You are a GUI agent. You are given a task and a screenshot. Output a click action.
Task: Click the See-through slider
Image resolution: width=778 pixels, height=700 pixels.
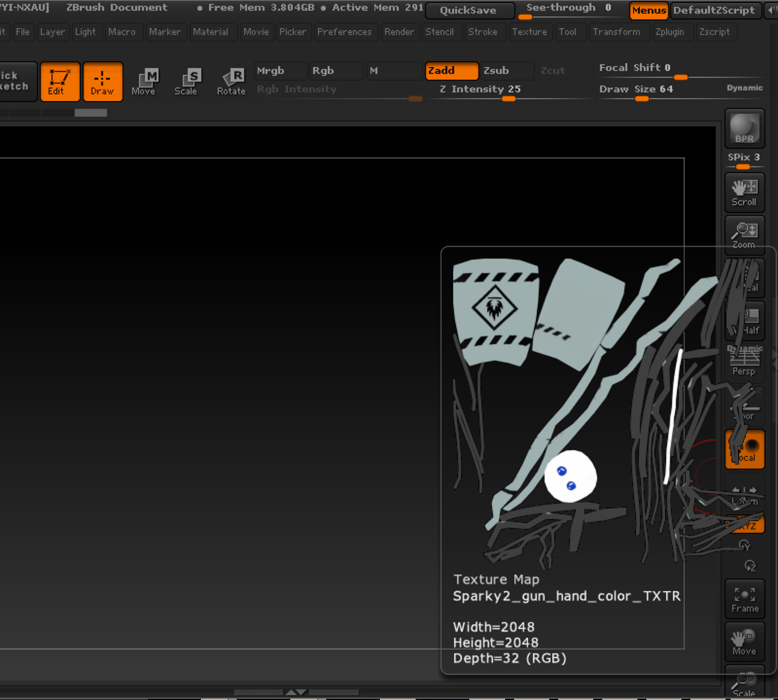click(x=569, y=10)
